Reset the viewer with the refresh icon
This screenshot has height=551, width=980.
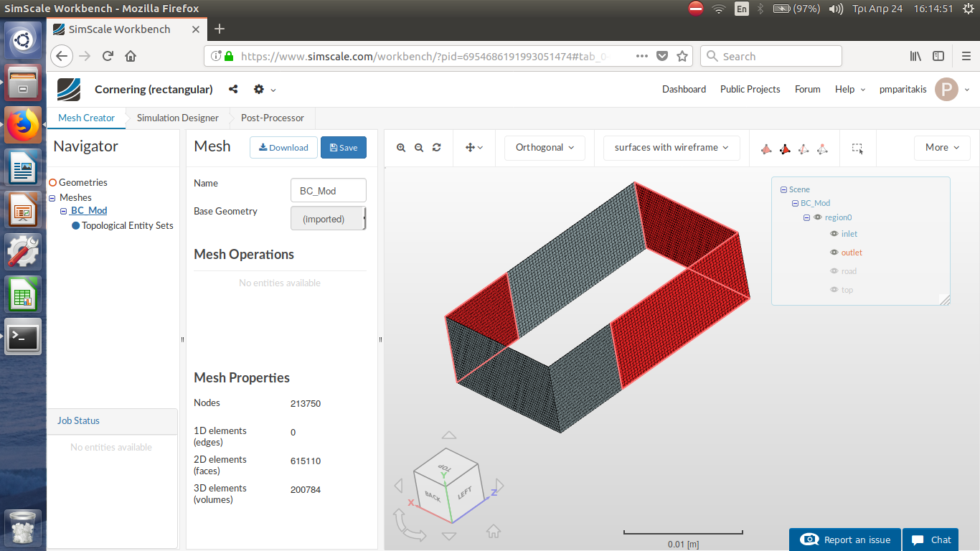click(437, 148)
